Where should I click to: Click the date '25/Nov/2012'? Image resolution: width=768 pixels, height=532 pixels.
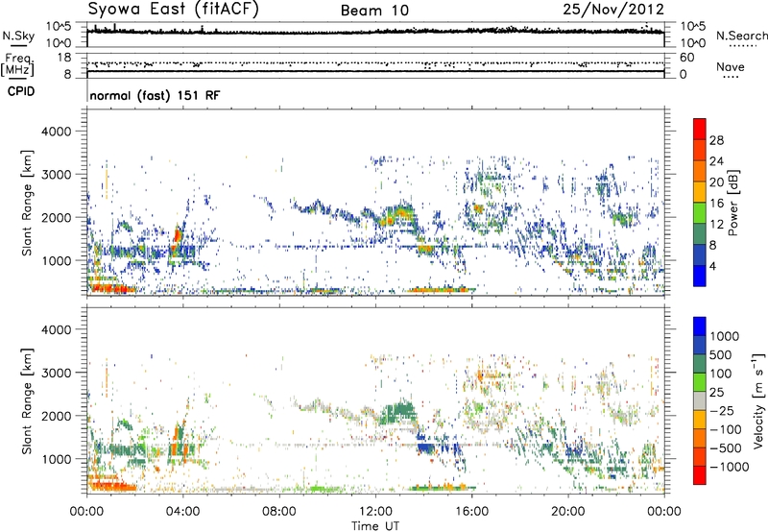(613, 9)
